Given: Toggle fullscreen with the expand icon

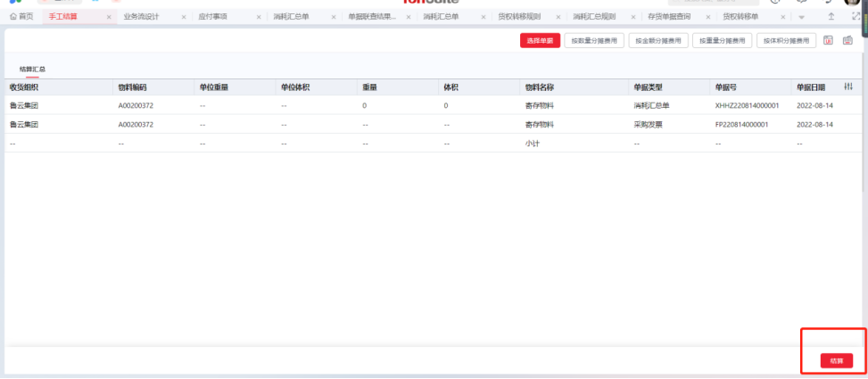Looking at the screenshot, I should coord(856,17).
